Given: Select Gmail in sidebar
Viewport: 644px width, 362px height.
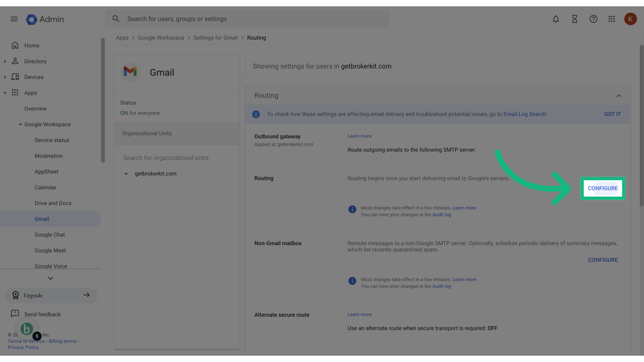Looking at the screenshot, I should 50,219.
